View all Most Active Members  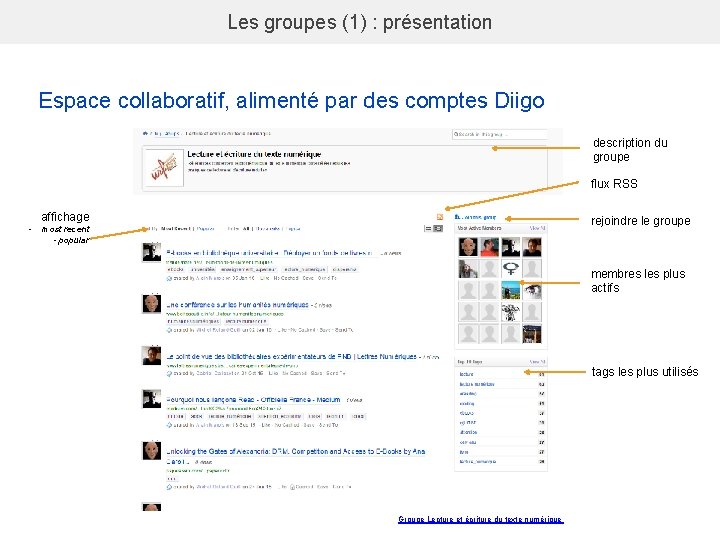pos(537,228)
